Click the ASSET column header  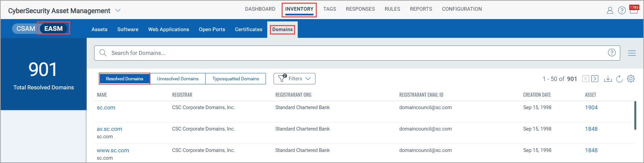tap(590, 95)
